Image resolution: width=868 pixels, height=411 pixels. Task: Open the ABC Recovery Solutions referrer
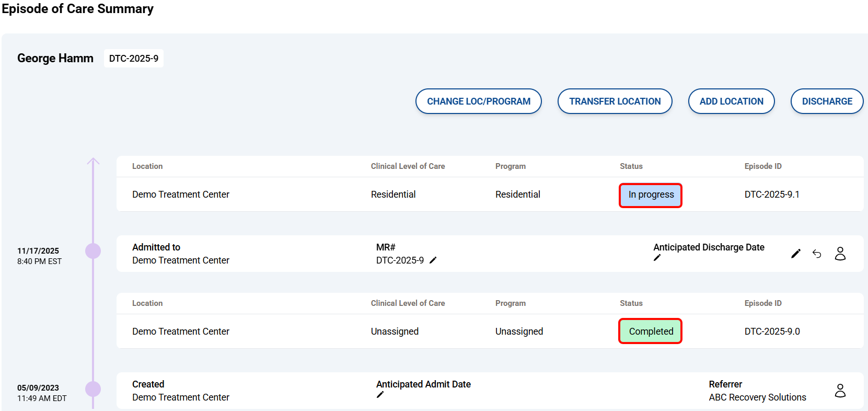click(x=757, y=397)
